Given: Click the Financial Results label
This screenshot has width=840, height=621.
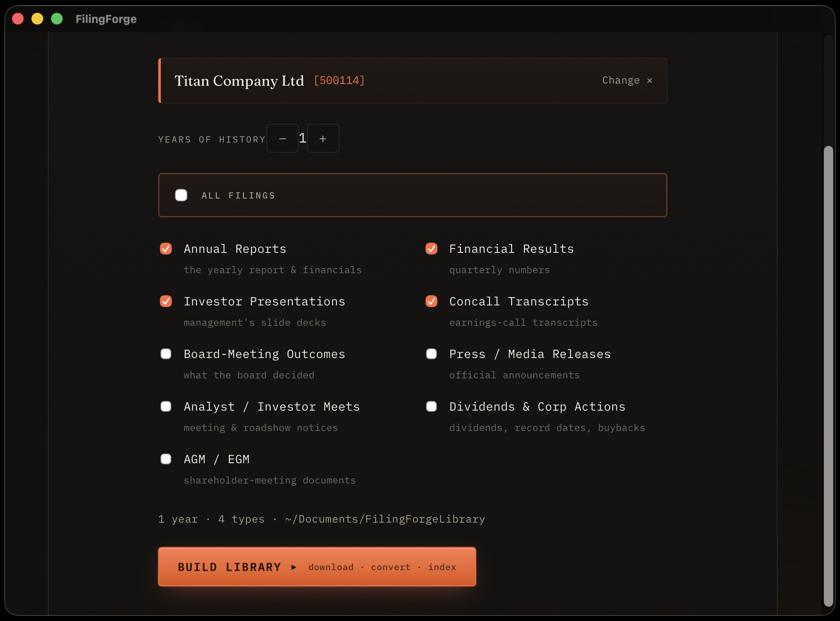Looking at the screenshot, I should 512,249.
